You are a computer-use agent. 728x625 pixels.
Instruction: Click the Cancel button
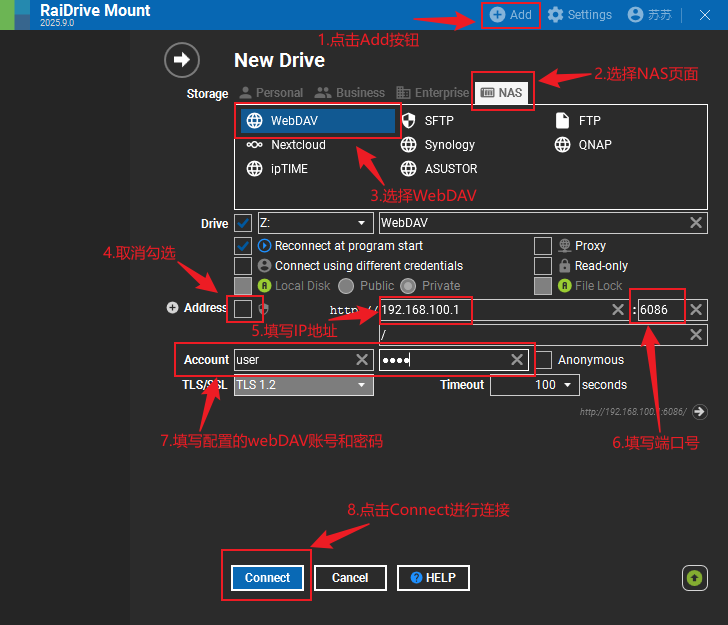pyautogui.click(x=350, y=578)
